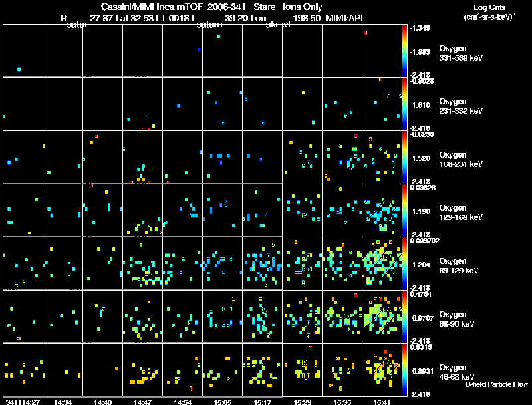532x405 pixels.
Task: Click the 14:54 time axis label
Action: pos(182,402)
